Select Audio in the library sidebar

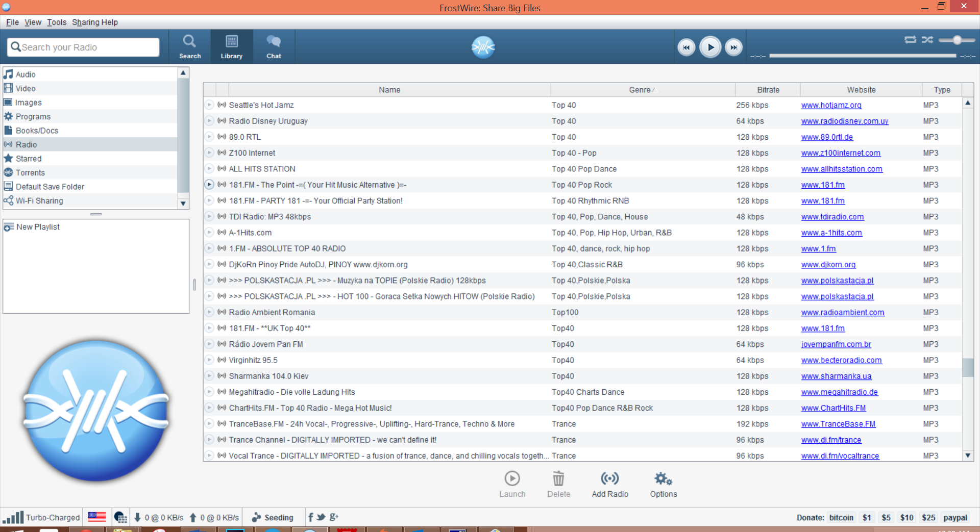[x=90, y=74]
